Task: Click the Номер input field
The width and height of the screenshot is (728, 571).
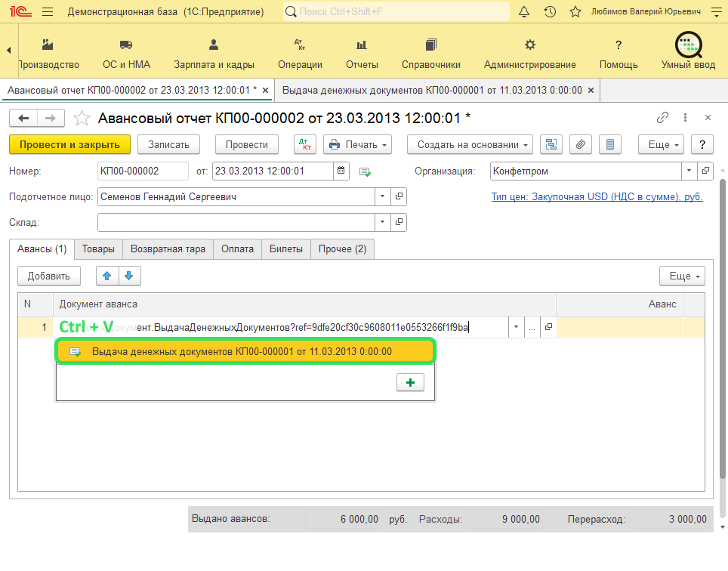Action: click(143, 171)
